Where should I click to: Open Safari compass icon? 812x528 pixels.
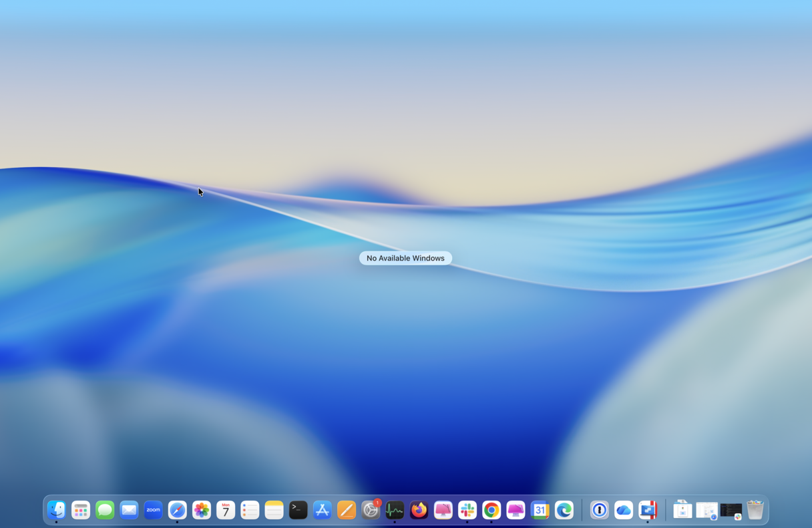pyautogui.click(x=177, y=510)
